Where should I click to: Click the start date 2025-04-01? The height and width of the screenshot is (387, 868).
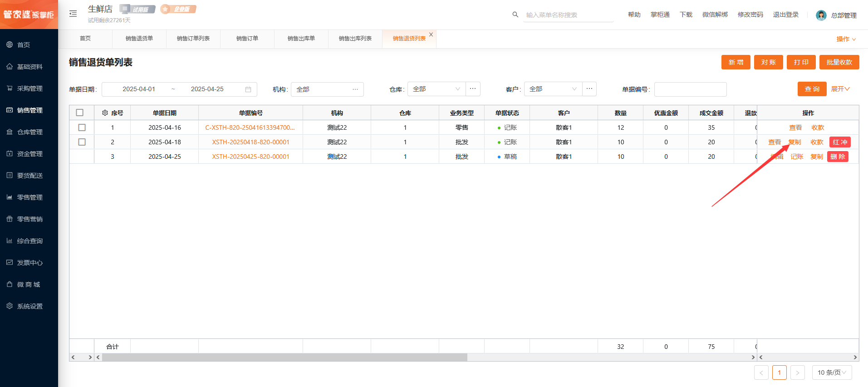pos(139,89)
